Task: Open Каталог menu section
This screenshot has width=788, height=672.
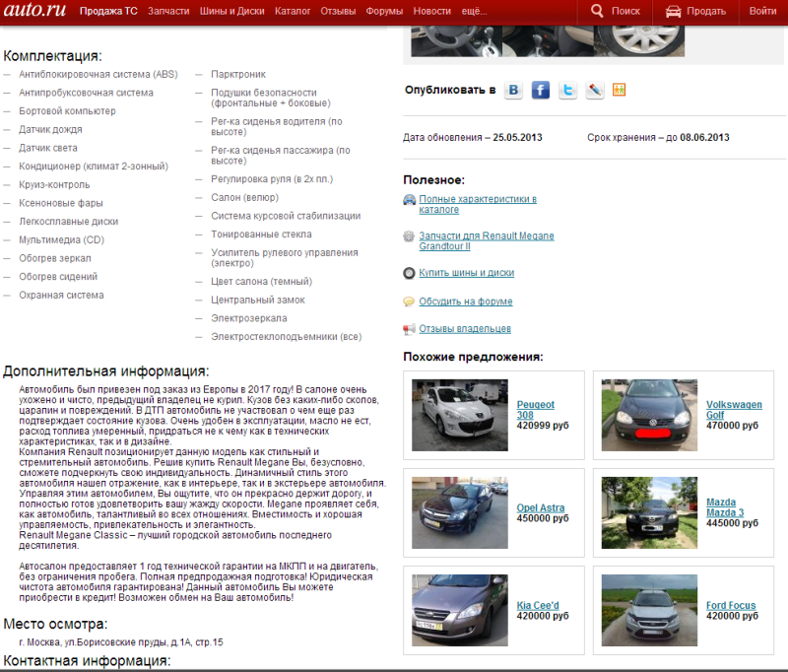Action: 293,11
